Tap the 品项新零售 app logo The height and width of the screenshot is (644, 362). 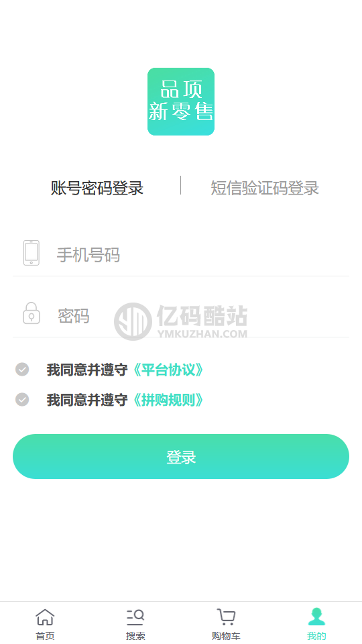(x=181, y=101)
